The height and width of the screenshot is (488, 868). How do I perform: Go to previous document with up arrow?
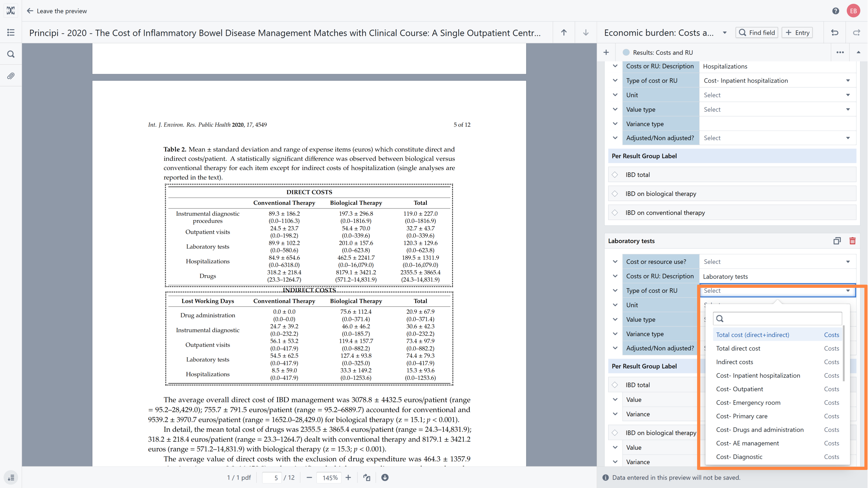(x=564, y=32)
